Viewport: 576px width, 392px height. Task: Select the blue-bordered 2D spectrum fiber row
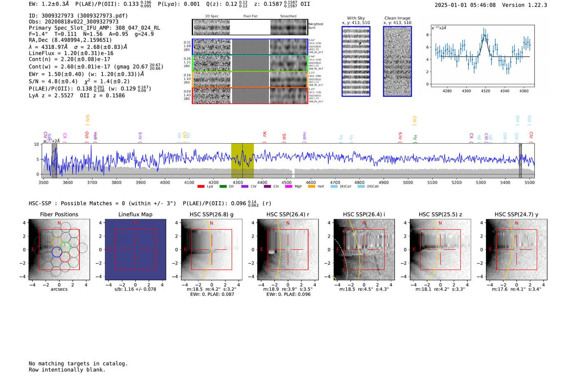tap(250, 47)
